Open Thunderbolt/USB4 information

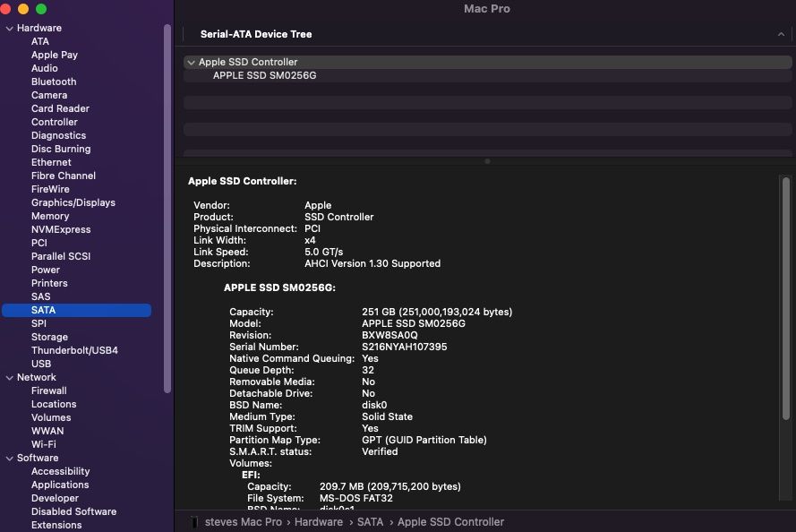pyautogui.click(x=74, y=351)
